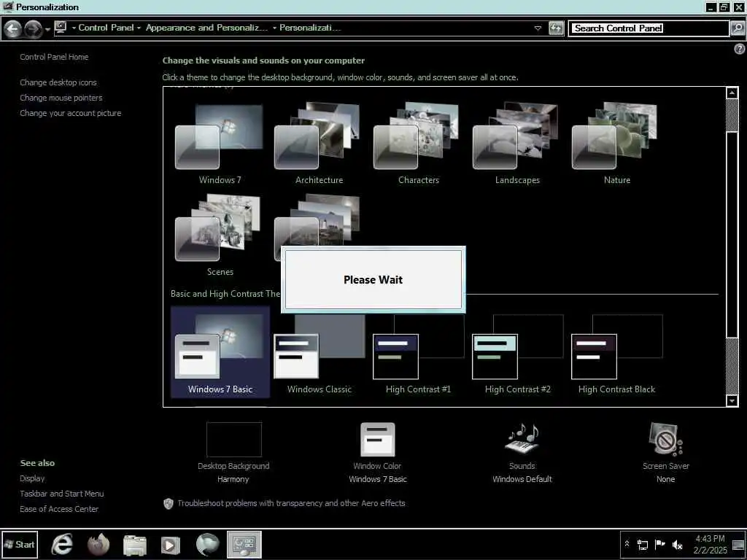Choose the Characters theme
This screenshot has width=747, height=560.
(x=418, y=144)
